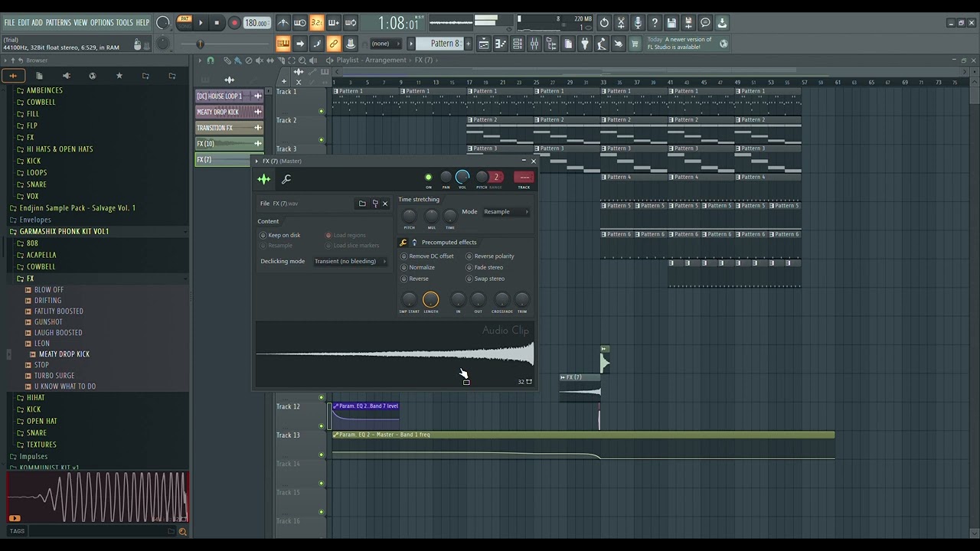The width and height of the screenshot is (980, 551).
Task: Enable Fade stereo option
Action: (x=485, y=268)
